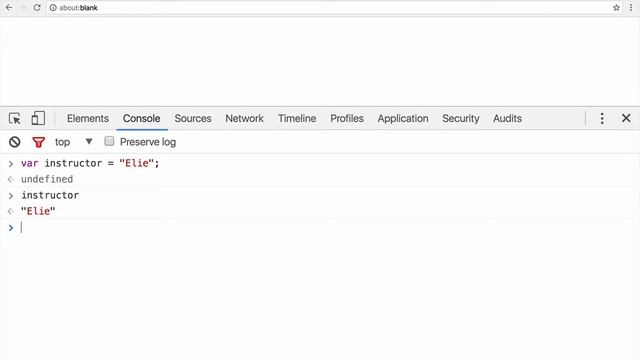
Task: Select the Console tab
Action: click(x=142, y=118)
